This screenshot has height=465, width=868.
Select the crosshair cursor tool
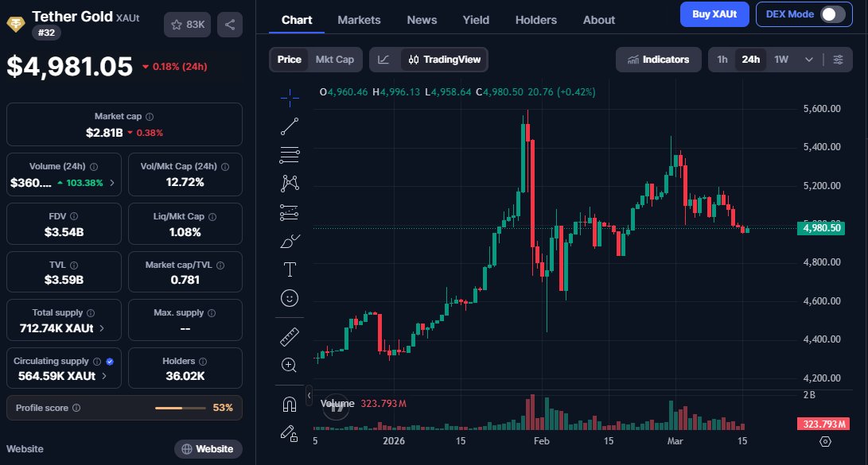(x=290, y=99)
